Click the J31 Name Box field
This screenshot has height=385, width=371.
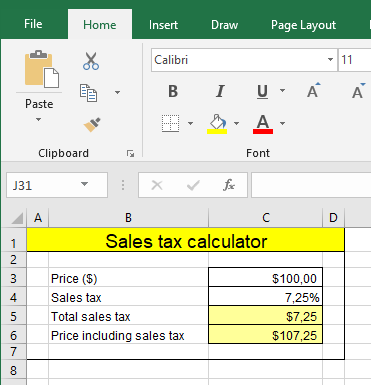(57, 185)
